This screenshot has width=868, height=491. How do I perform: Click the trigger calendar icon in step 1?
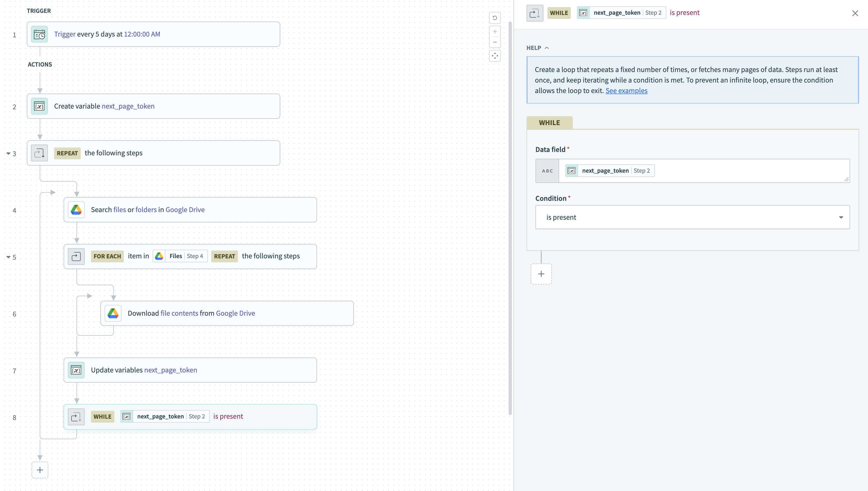point(39,34)
